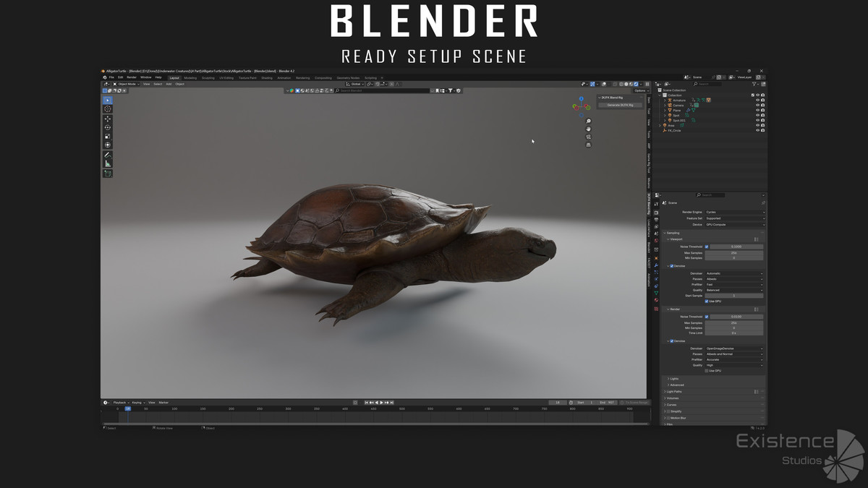Uncheck render Denoise checkbox
Image resolution: width=868 pixels, height=488 pixels.
[x=672, y=341]
